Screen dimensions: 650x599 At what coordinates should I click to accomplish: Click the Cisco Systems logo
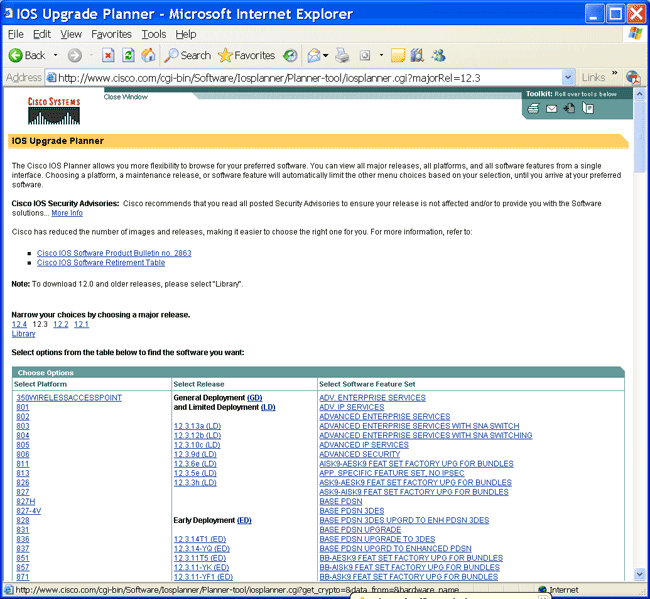point(54,111)
